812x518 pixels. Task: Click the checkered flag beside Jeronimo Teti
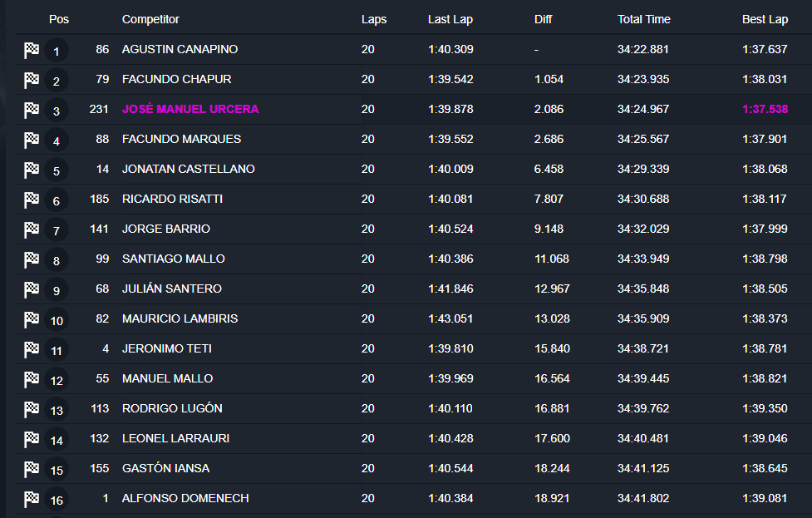[32, 349]
